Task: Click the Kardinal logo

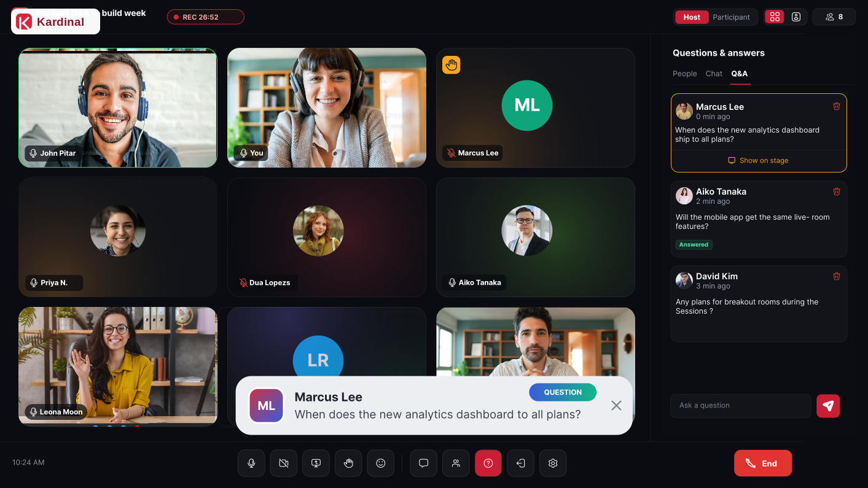Action: 55,22
